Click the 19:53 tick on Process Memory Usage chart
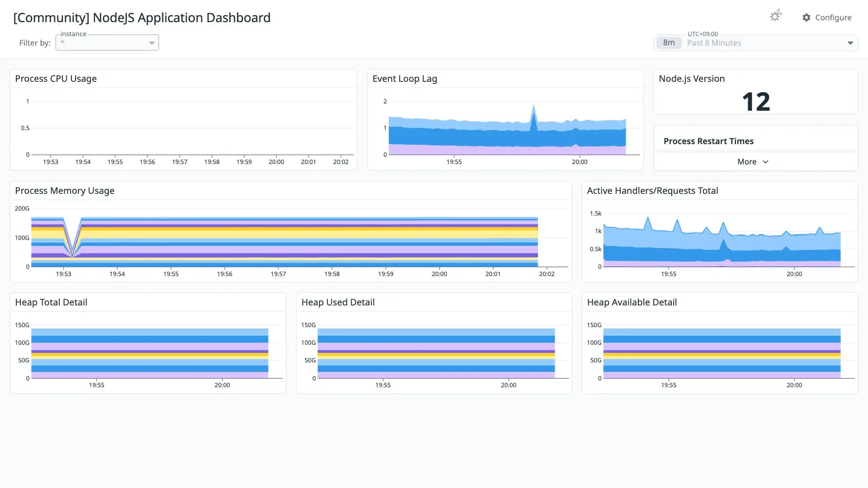Image resolution: width=868 pixels, height=488 pixels. (63, 274)
